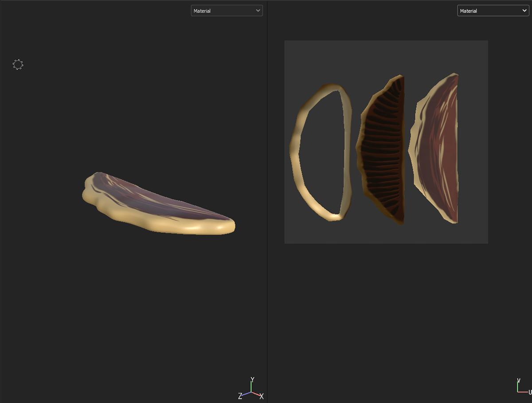Image resolution: width=532 pixels, height=403 pixels.
Task: Click the XYZ axis orientation gizmo
Action: pos(251,388)
